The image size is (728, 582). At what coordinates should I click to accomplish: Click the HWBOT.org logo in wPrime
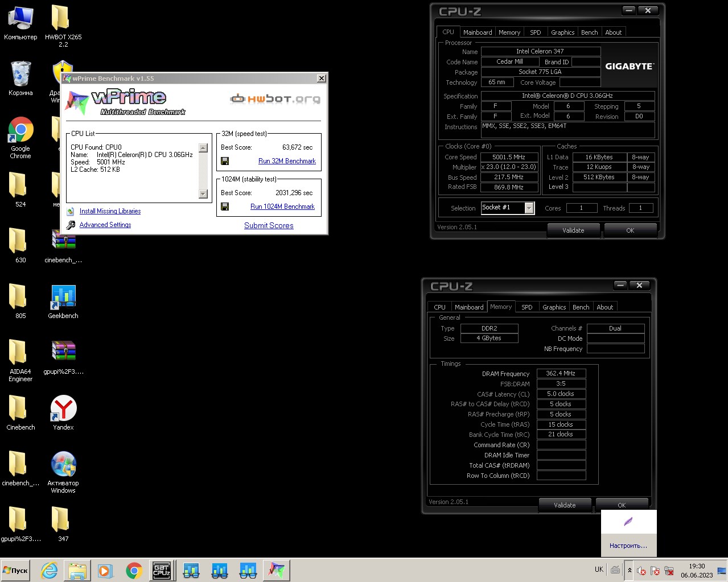coord(275,99)
